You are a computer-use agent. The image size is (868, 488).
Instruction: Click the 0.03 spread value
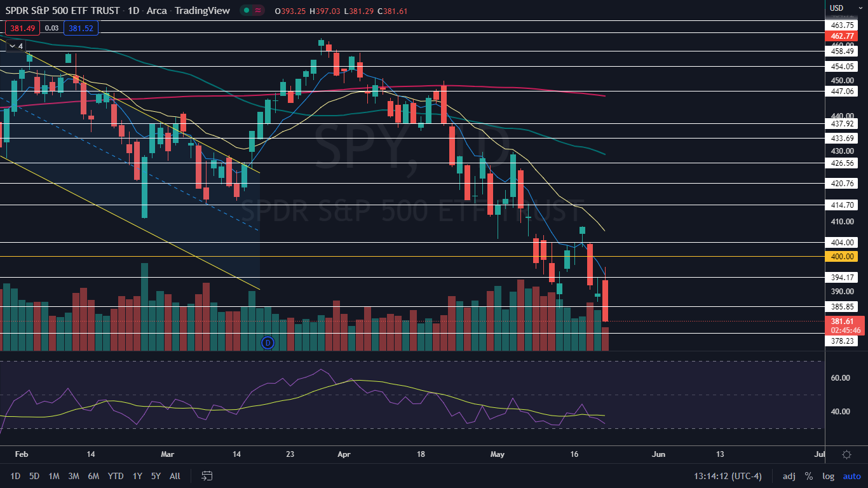(x=52, y=27)
